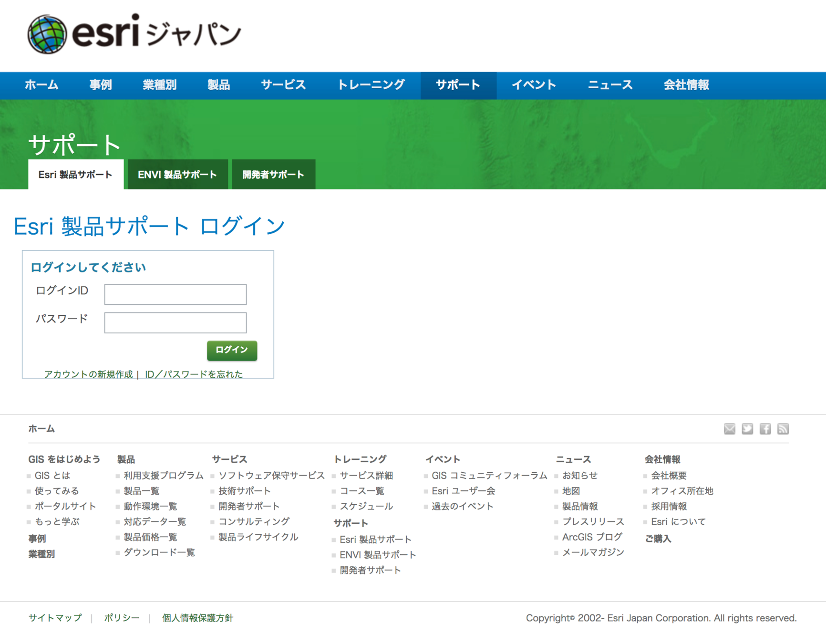Open ホーム in the blue navigation bar
The height and width of the screenshot is (644, 826).
click(x=41, y=85)
